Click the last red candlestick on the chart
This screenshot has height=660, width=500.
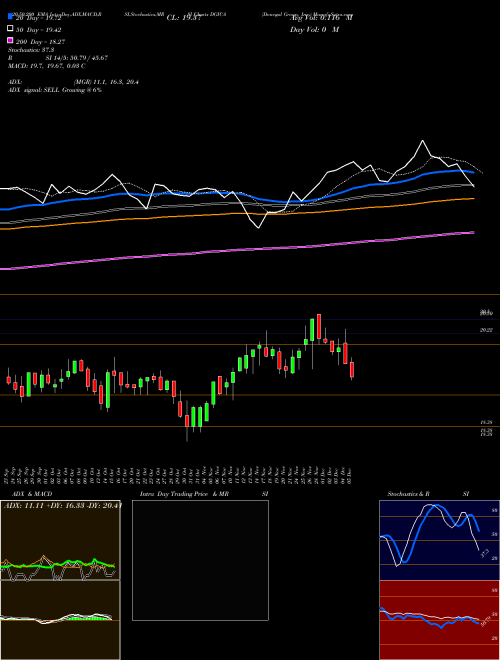(x=352, y=369)
